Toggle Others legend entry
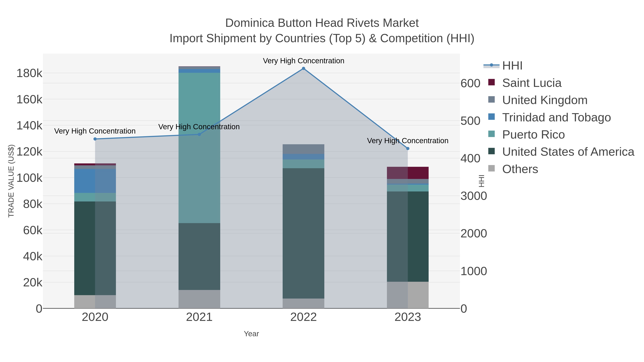This screenshot has width=644, height=362. click(513, 169)
